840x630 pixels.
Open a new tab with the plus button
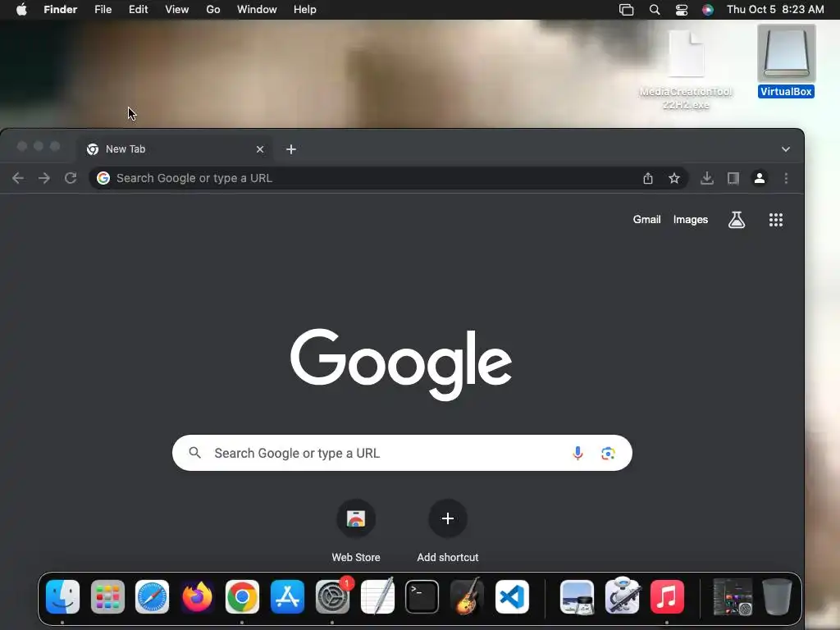pyautogui.click(x=291, y=149)
